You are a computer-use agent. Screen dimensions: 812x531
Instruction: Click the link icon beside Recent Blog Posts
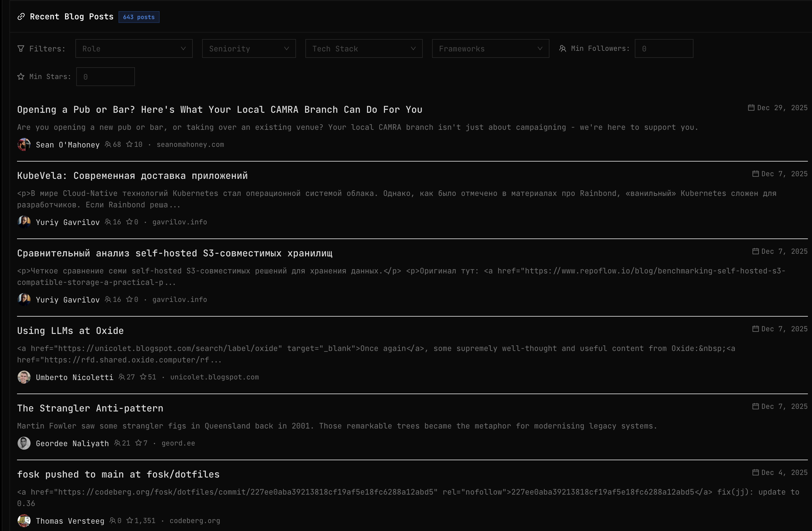coord(21,17)
